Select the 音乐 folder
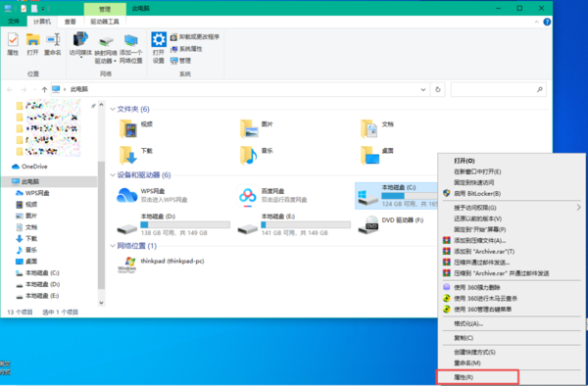 [x=257, y=155]
